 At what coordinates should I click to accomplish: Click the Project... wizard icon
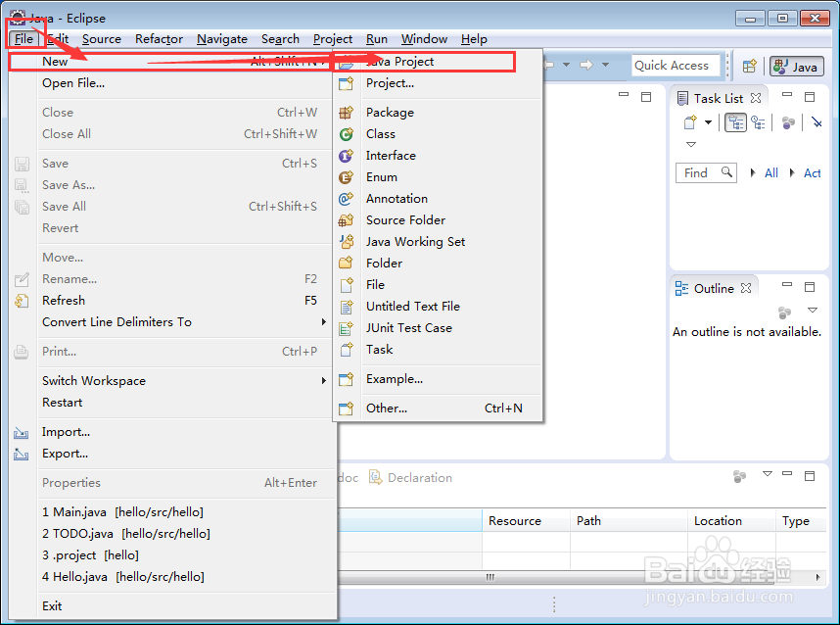coord(346,83)
